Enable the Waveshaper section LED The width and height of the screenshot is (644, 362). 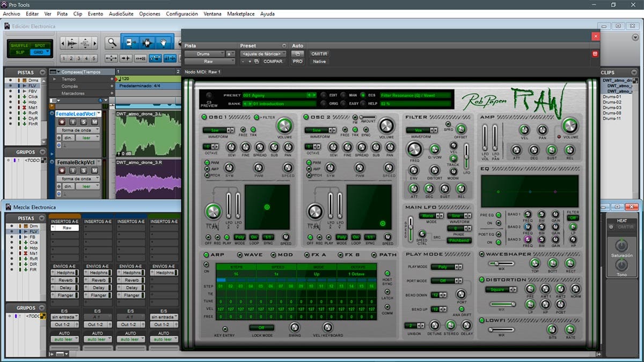(481, 254)
